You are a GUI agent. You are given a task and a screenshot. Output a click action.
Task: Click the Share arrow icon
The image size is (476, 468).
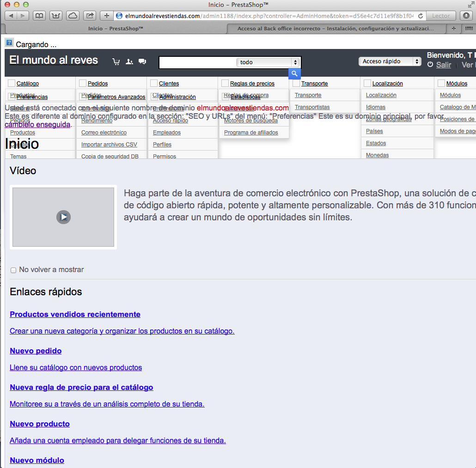click(x=90, y=16)
